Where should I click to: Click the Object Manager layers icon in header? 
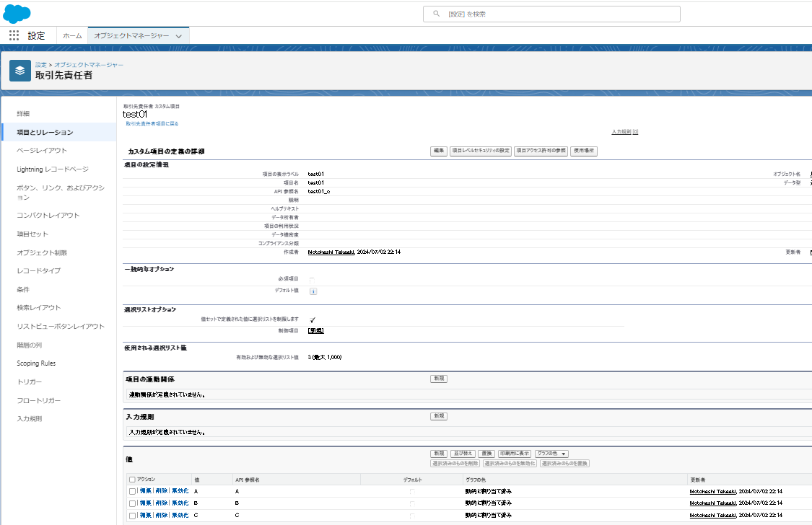[20, 71]
